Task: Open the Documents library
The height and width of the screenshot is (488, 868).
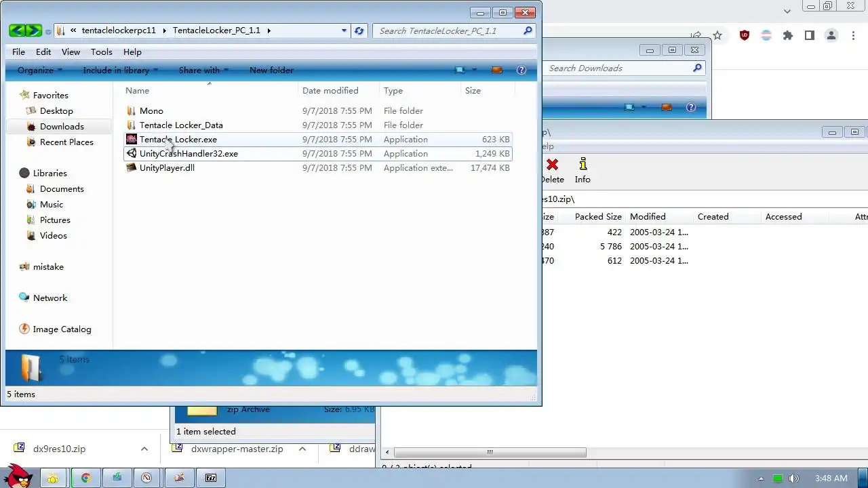Action: [x=62, y=188]
